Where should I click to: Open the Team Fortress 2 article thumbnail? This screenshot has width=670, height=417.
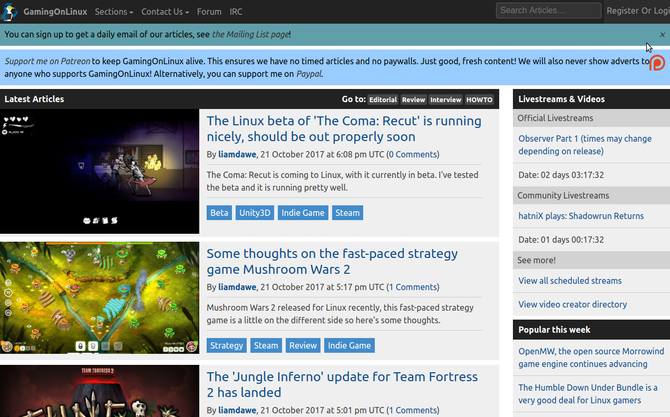pyautogui.click(x=99, y=391)
